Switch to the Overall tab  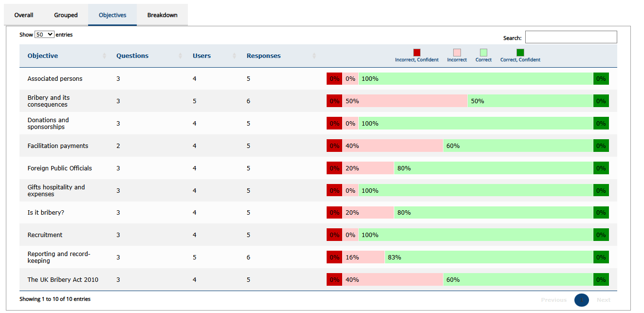(23, 15)
